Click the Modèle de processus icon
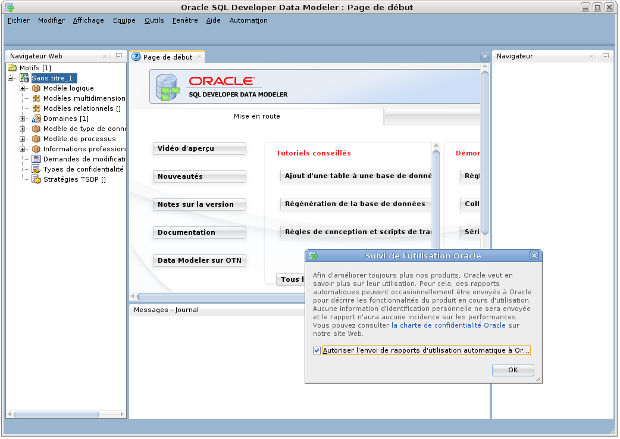The image size is (620, 439). 36,139
